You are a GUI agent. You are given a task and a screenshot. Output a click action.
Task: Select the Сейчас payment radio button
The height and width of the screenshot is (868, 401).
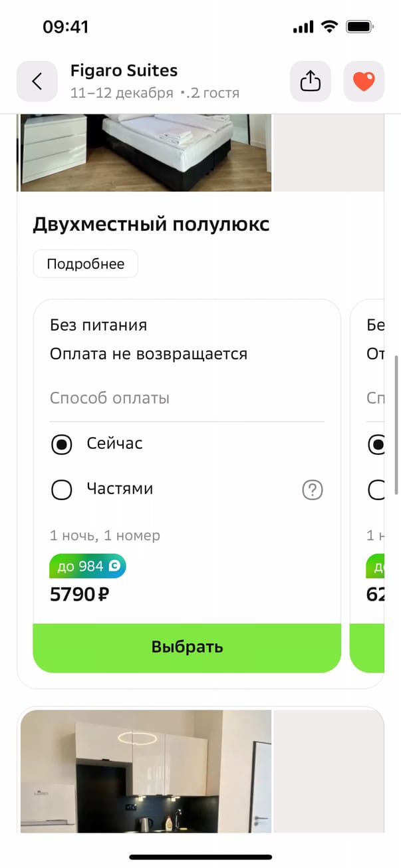pyautogui.click(x=62, y=444)
